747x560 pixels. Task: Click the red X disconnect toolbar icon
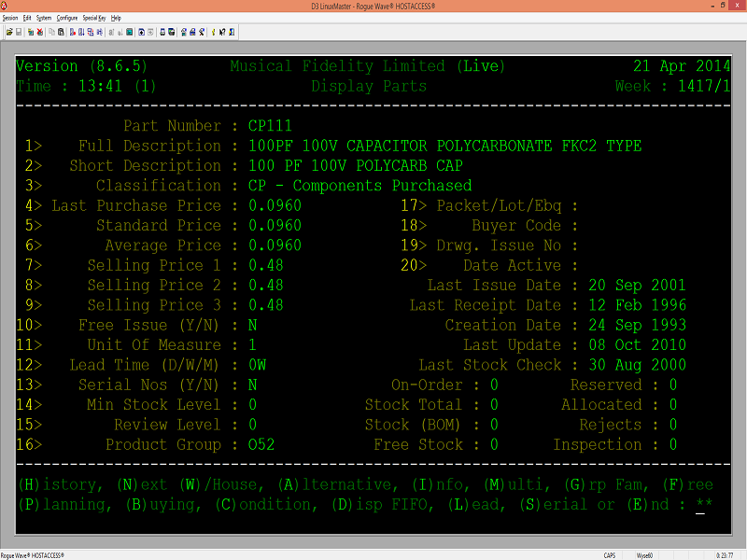coord(40,32)
